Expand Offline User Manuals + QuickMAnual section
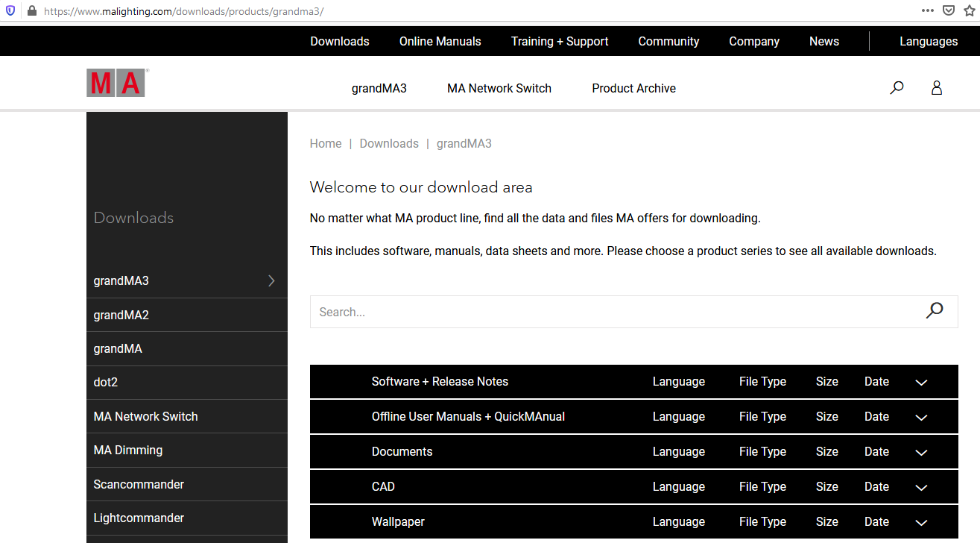 pos(921,417)
